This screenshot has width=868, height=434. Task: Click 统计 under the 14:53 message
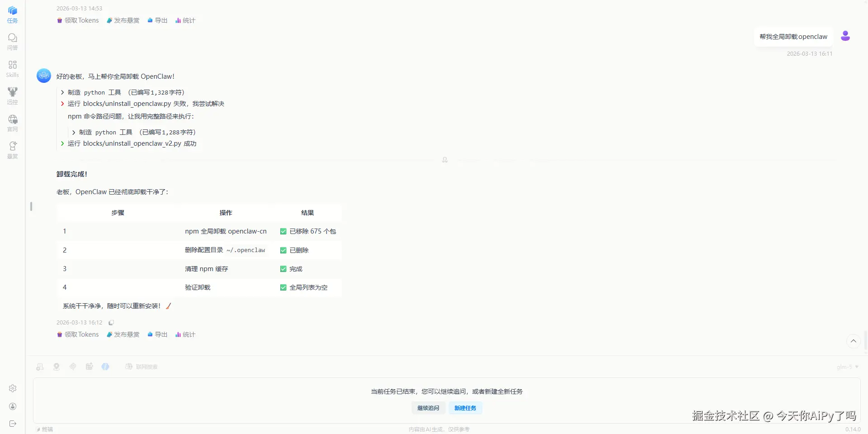[x=185, y=20]
